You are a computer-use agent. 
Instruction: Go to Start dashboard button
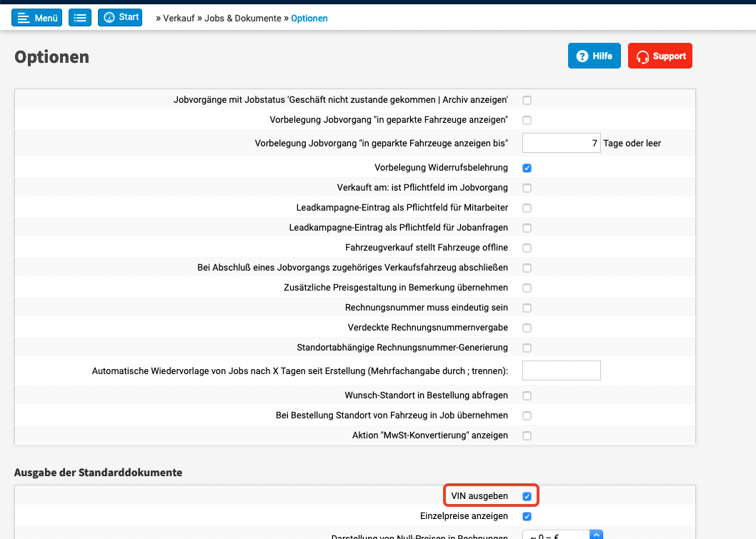pos(120,17)
